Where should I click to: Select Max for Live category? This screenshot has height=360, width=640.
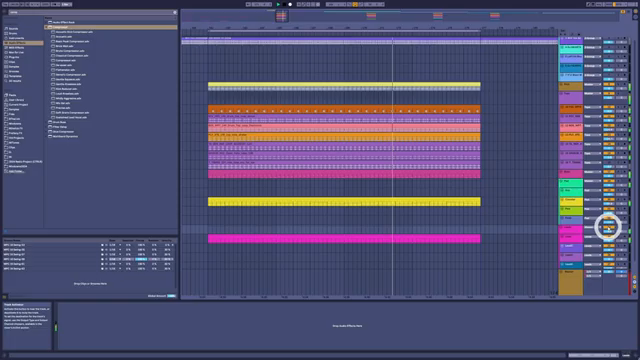(16, 52)
